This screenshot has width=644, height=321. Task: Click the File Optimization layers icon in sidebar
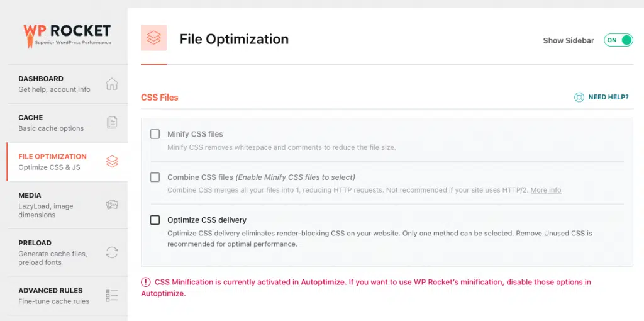coord(112,162)
